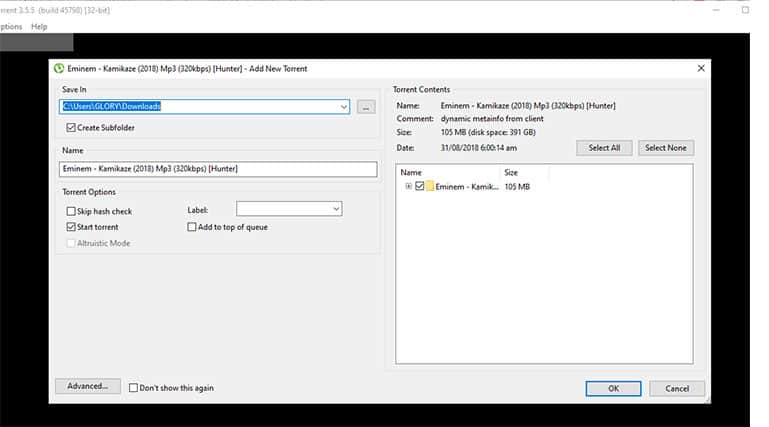The image size is (769, 427).
Task: Select the Eminem - Kamik... row name
Action: coord(466,187)
